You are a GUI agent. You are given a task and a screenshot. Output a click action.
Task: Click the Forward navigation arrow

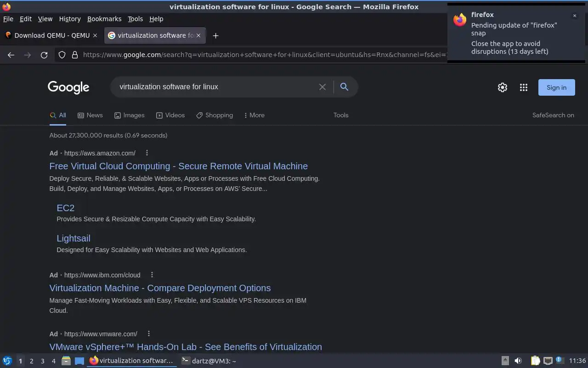(x=28, y=55)
